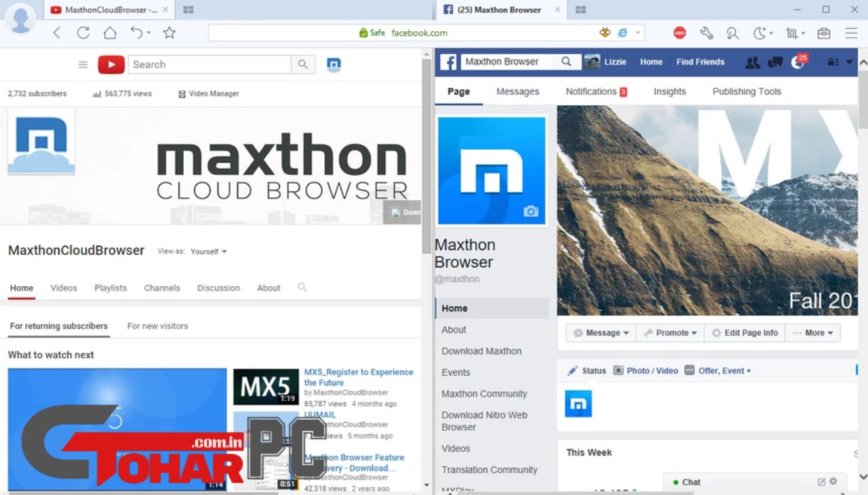Screen dimensions: 868x495
Task: Open the Insights tab on Facebook page
Action: click(x=669, y=92)
